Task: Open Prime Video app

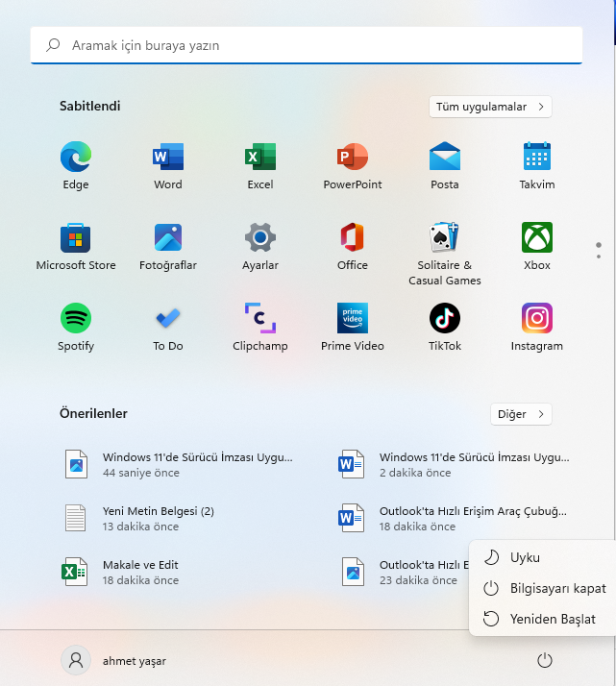Action: [x=353, y=327]
